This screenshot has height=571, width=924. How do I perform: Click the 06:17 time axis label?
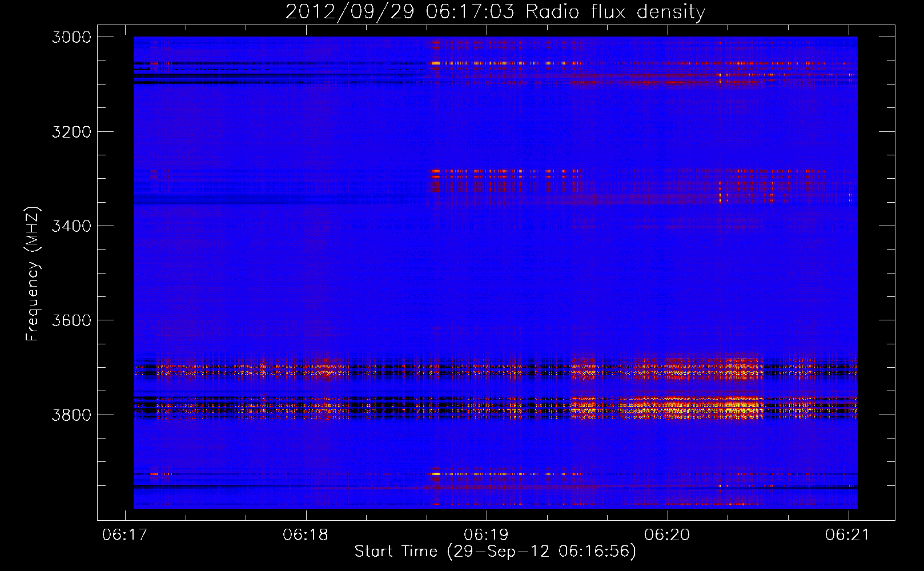coord(124,534)
